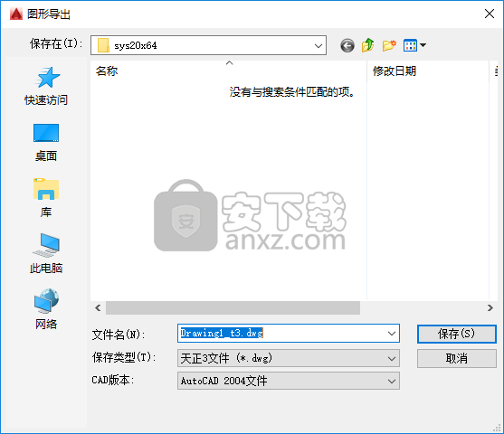Click the horizontal scrollbar thumb
This screenshot has height=434, width=504.
click(x=233, y=307)
